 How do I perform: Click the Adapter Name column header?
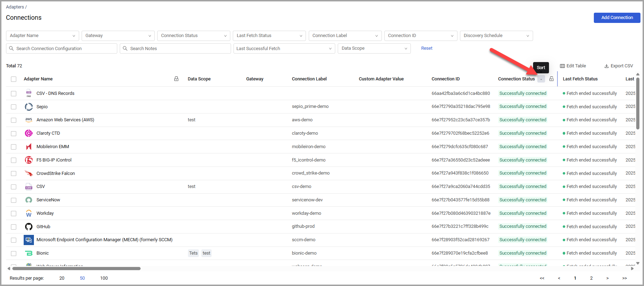tap(38, 79)
